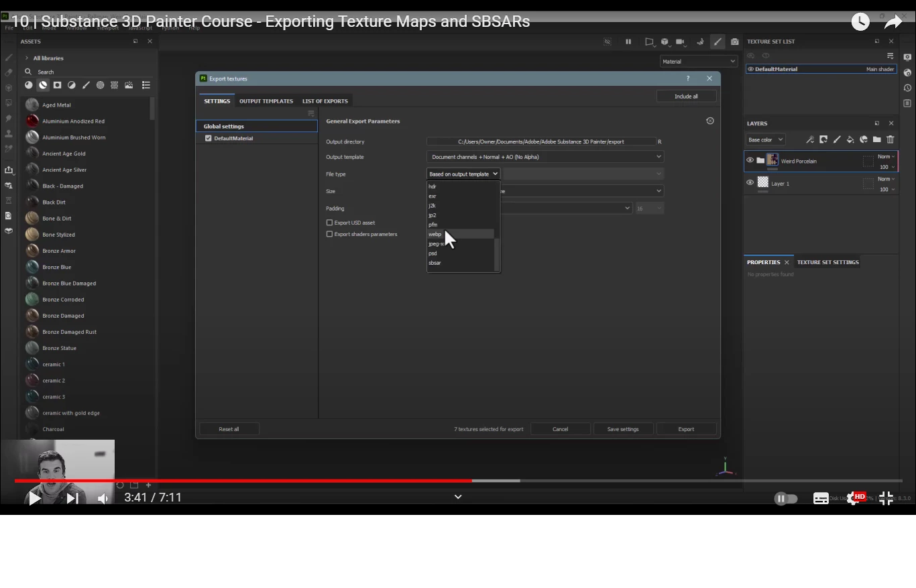Uncheck the DefaultMaterial checkbox
This screenshot has height=588, width=916.
click(x=209, y=138)
